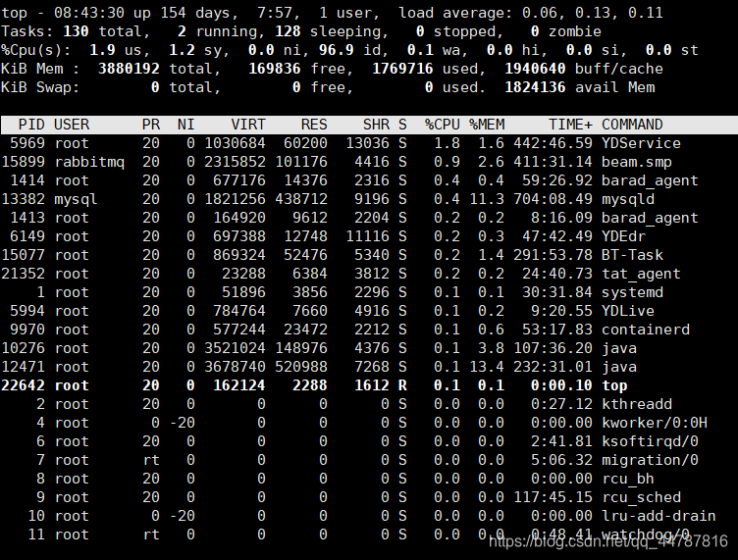Select the ksoftirqd/0 command
The width and height of the screenshot is (738, 560).
[x=650, y=441]
